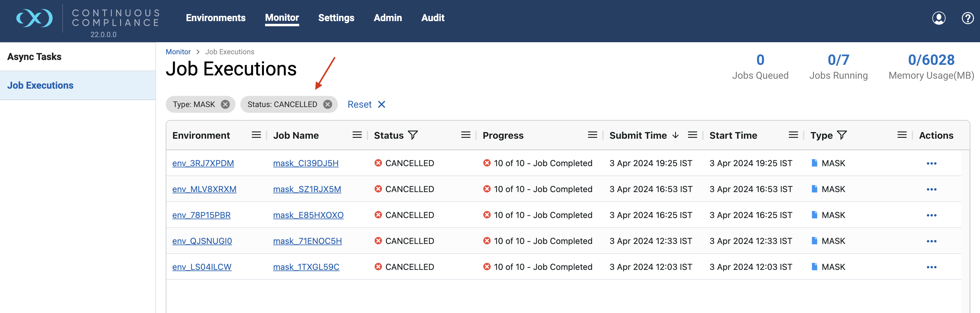This screenshot has height=313, width=980.
Task: Open the help question mark icon
Action: pyautogui.click(x=967, y=18)
